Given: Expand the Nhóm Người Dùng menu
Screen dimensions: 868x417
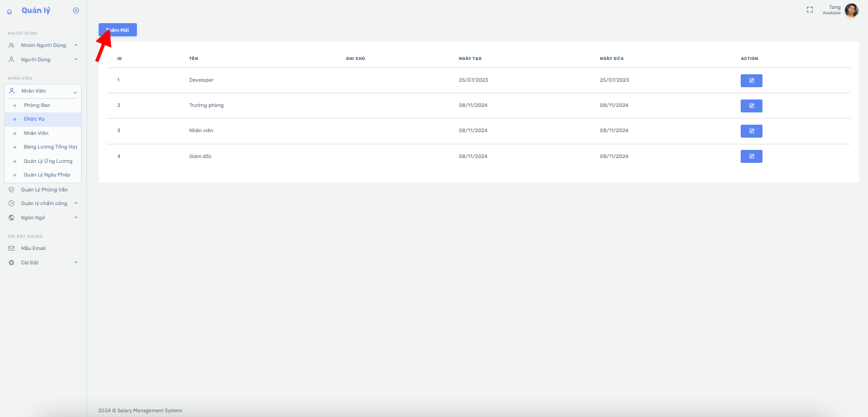Looking at the screenshot, I should pyautogui.click(x=44, y=45).
